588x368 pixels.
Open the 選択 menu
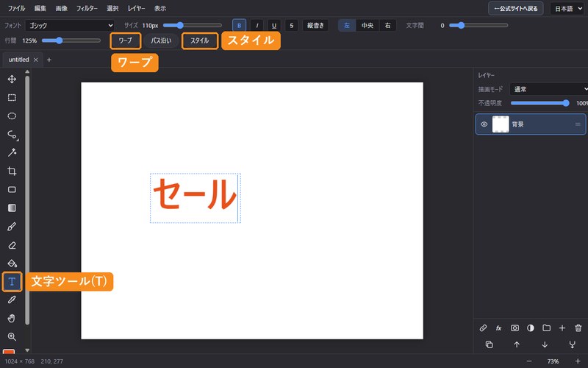pos(112,8)
